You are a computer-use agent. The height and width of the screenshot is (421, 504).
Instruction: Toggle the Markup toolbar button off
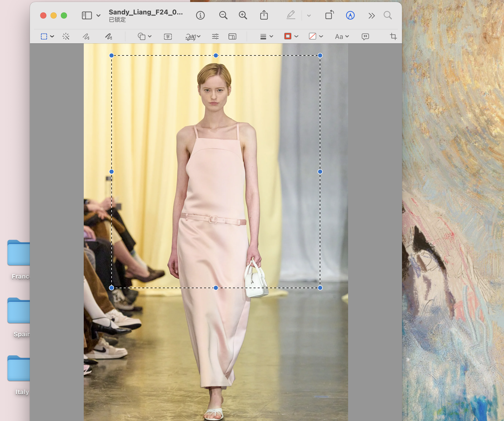(350, 15)
